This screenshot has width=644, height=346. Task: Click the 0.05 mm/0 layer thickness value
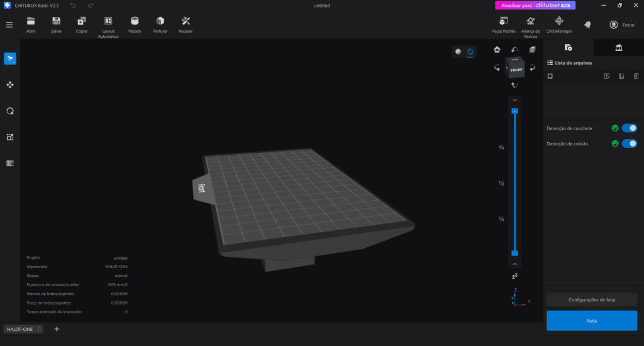[118, 285]
